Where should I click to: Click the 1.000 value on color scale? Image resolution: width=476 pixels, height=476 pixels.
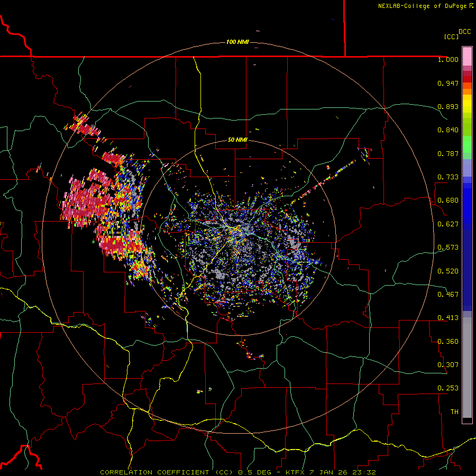point(448,59)
